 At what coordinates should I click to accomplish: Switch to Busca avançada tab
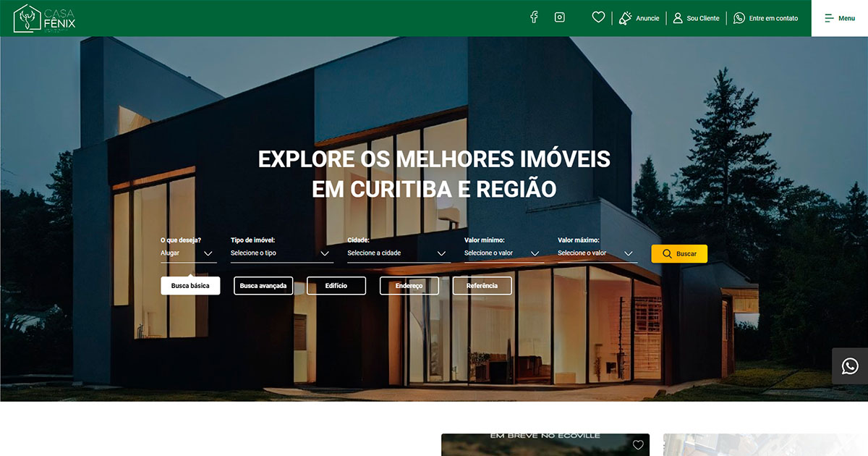point(263,286)
